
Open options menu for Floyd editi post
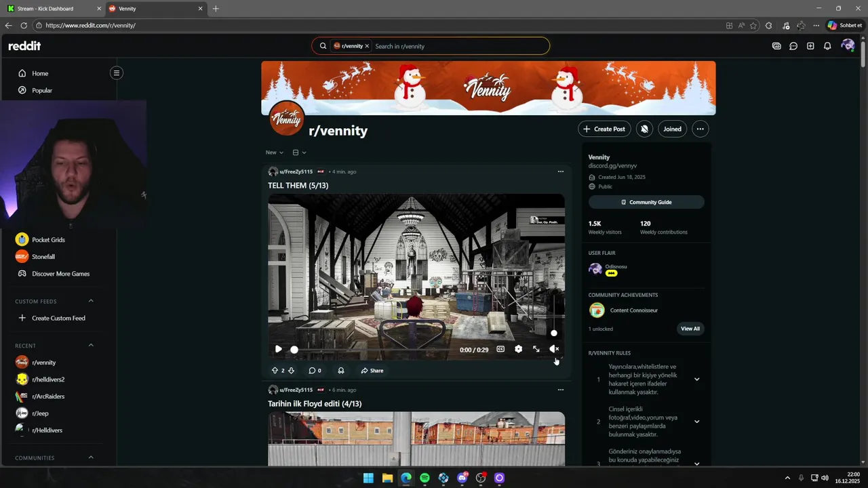point(560,390)
